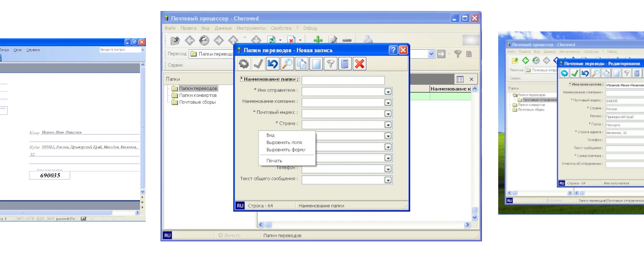Image resolution: width=644 pixels, height=255 pixels.
Task: Select Печать in the context menu
Action: tap(274, 161)
